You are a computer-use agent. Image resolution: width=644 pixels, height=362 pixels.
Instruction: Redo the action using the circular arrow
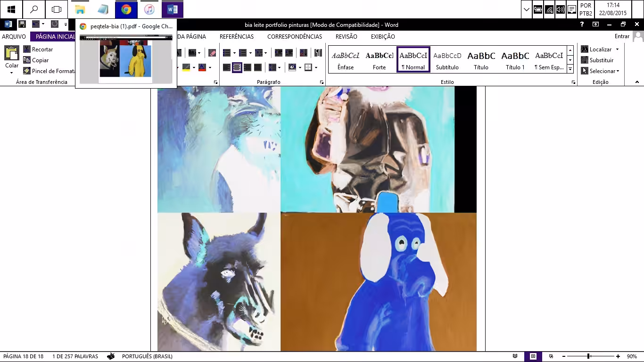click(54, 25)
